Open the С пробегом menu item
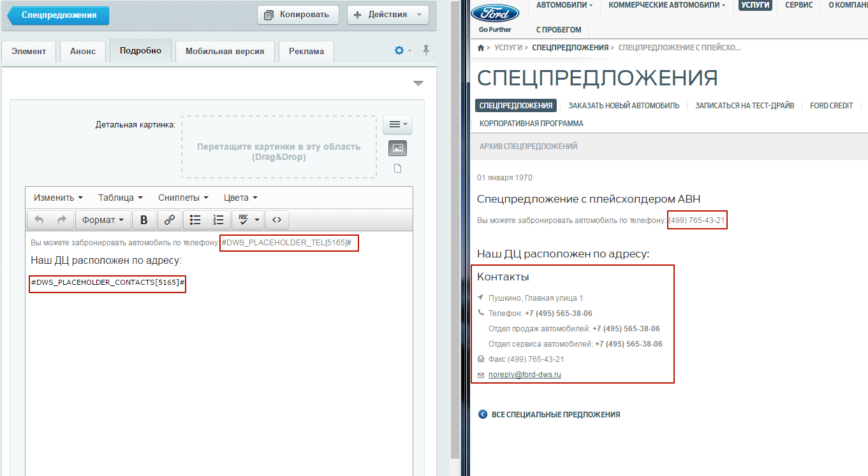The height and width of the screenshot is (476, 868). coord(559,30)
